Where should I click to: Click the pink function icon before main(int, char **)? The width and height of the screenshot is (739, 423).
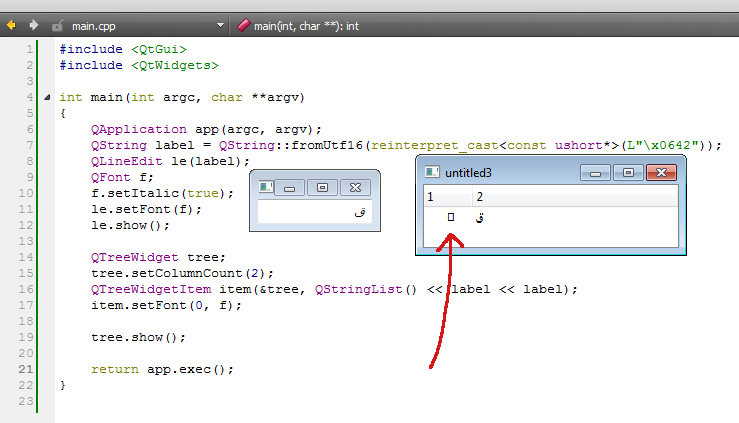pos(243,25)
